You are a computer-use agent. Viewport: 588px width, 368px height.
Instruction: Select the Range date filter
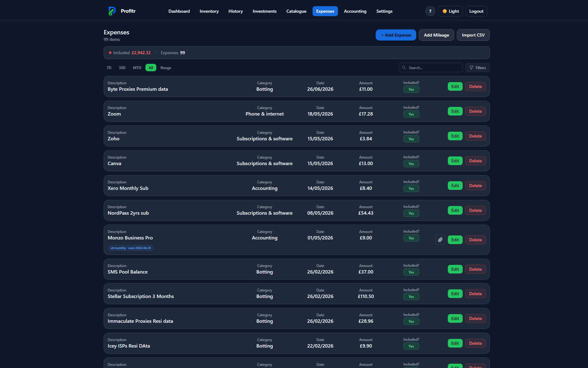pyautogui.click(x=166, y=68)
